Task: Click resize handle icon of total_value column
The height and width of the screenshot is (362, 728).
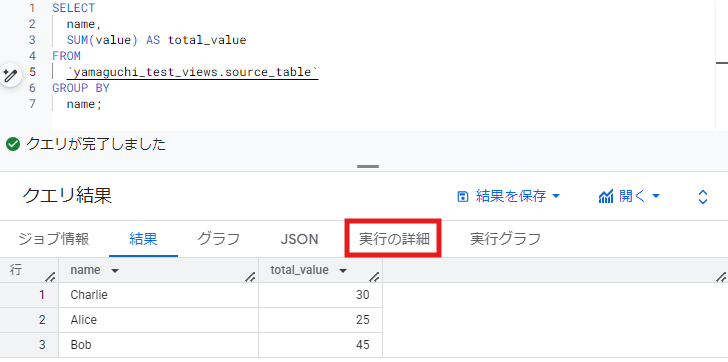Action: (374, 277)
